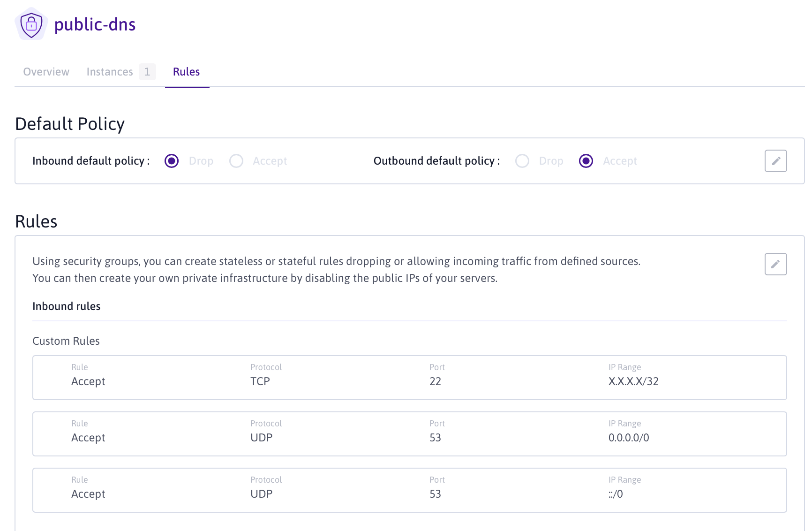
Task: Click the port 22 value
Action: click(435, 381)
